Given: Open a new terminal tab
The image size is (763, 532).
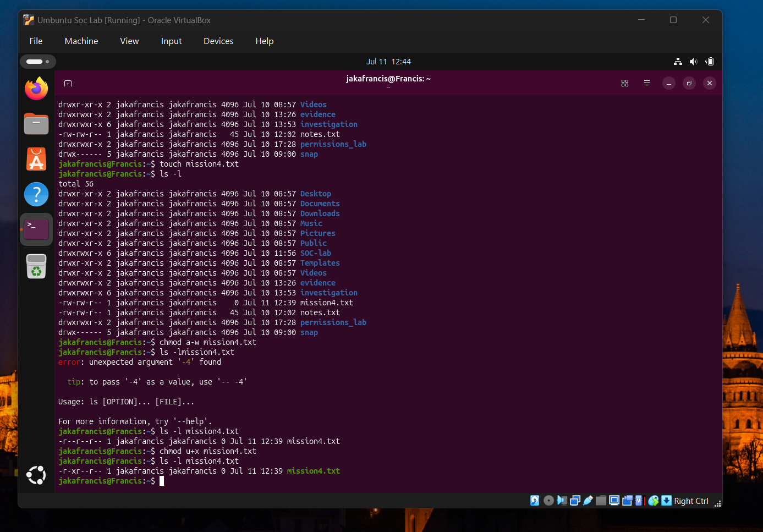Looking at the screenshot, I should (x=68, y=83).
